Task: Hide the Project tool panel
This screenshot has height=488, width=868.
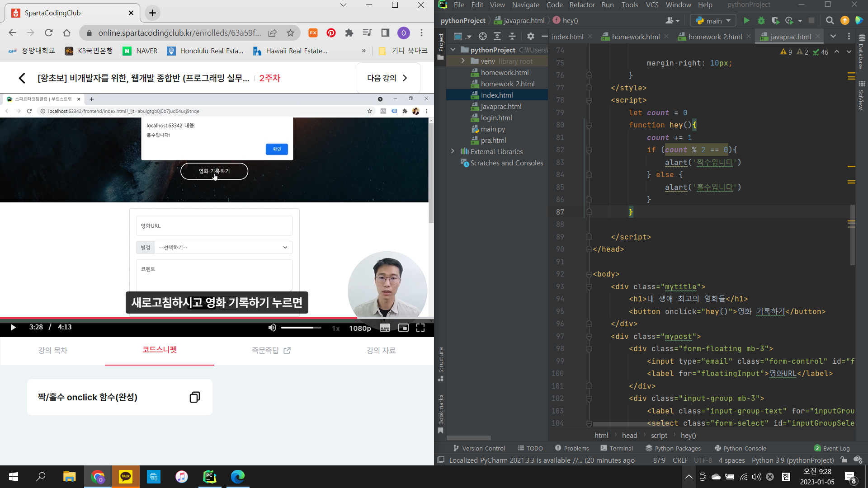Action: click(x=544, y=37)
